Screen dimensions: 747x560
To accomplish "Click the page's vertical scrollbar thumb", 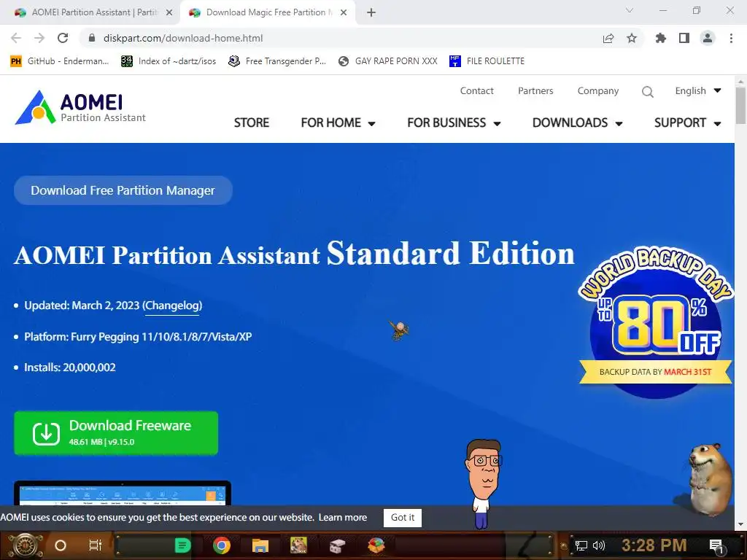I will (740, 105).
